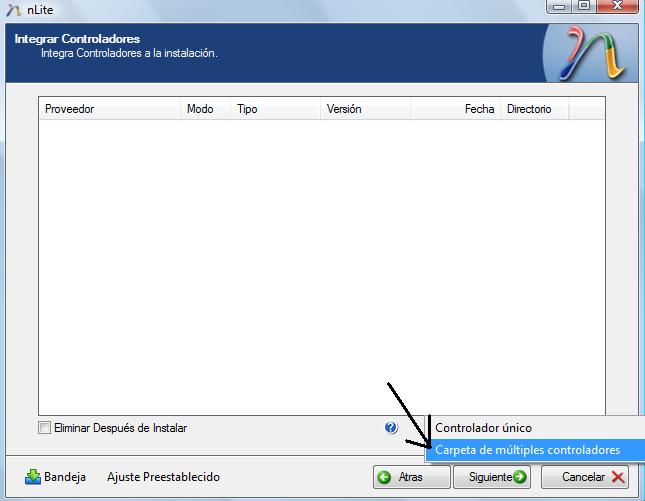This screenshot has height=501, width=645.
Task: Sort list by Modo column header
Action: pyautogui.click(x=200, y=109)
